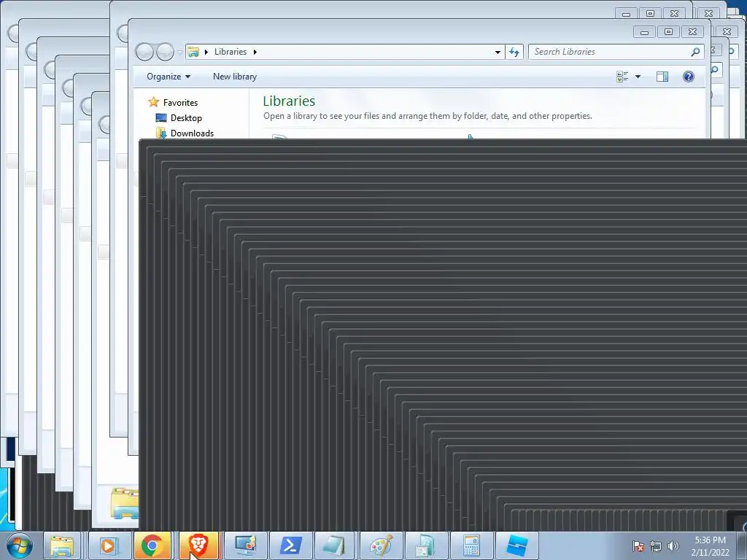Change your view icon in toolbar
This screenshot has height=560, width=747.
click(622, 77)
